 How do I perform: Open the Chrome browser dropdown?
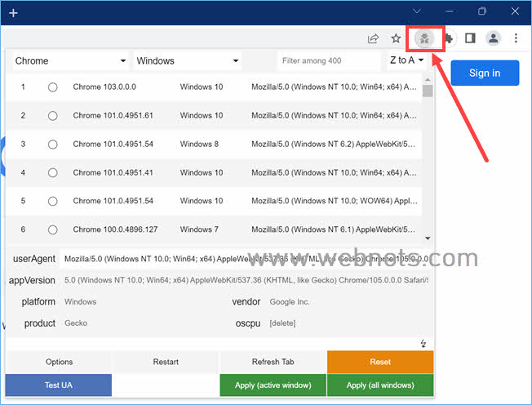tap(70, 61)
